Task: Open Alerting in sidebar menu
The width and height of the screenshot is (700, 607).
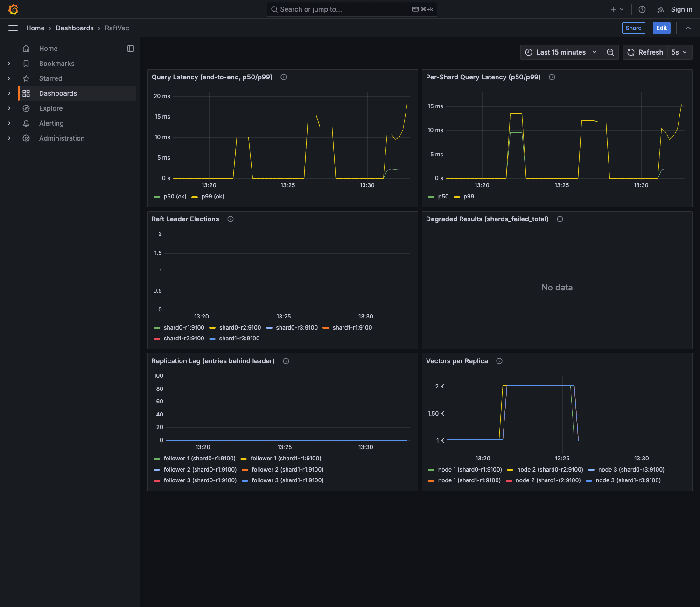Action: pyautogui.click(x=51, y=123)
